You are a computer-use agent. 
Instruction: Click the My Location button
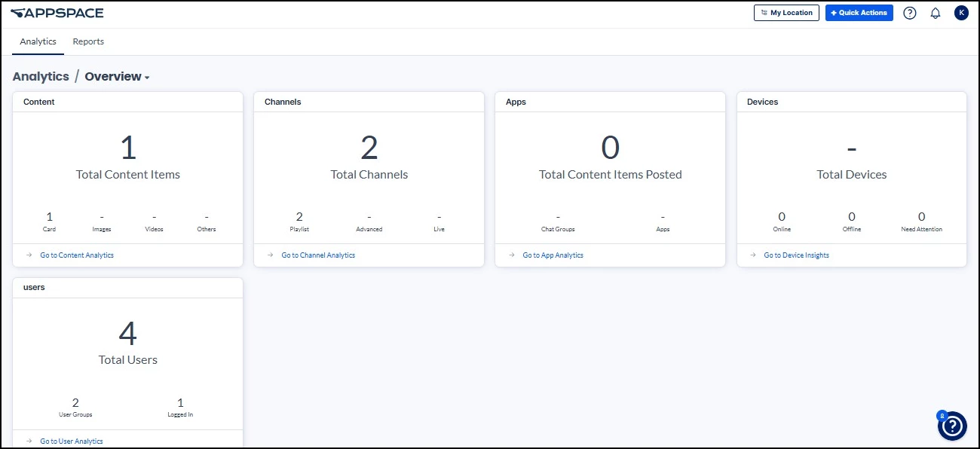786,13
